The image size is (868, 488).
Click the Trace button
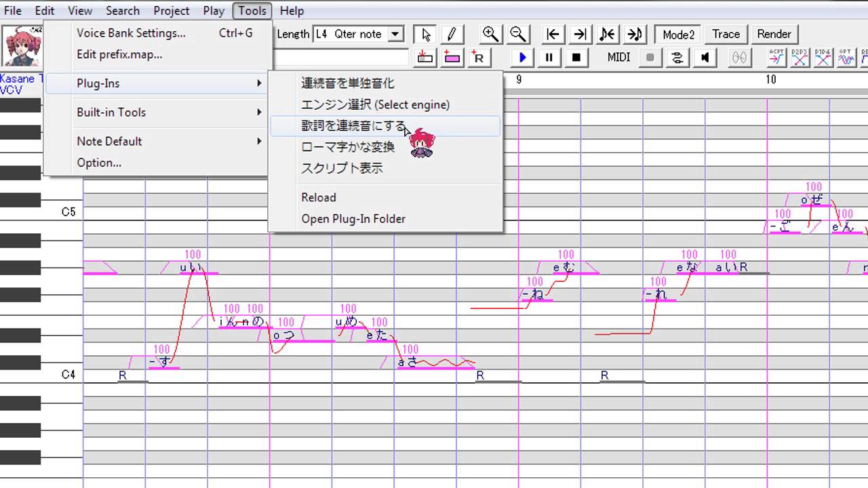pyautogui.click(x=726, y=34)
